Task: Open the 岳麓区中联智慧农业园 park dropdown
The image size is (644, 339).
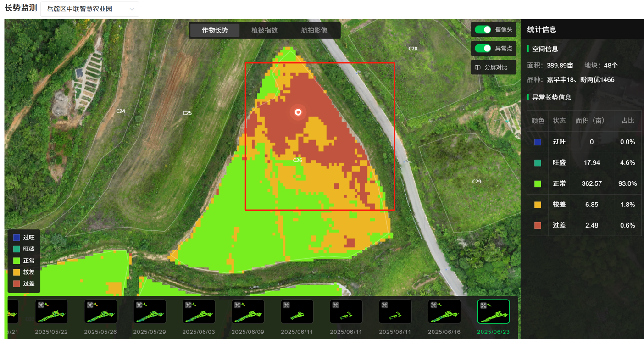Action: (x=90, y=9)
